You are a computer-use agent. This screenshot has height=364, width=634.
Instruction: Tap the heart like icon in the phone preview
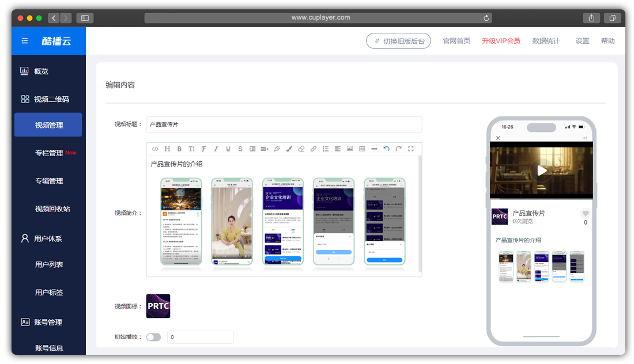pos(586,213)
